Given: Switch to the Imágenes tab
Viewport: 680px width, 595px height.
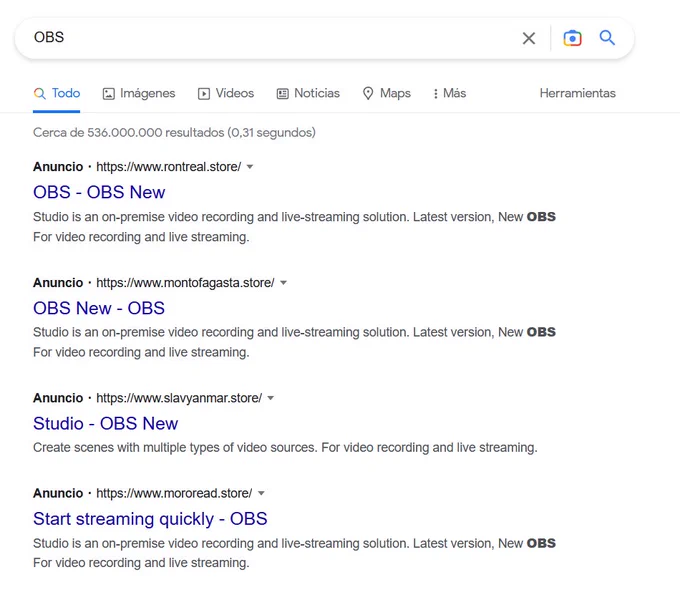Looking at the screenshot, I should click(139, 93).
